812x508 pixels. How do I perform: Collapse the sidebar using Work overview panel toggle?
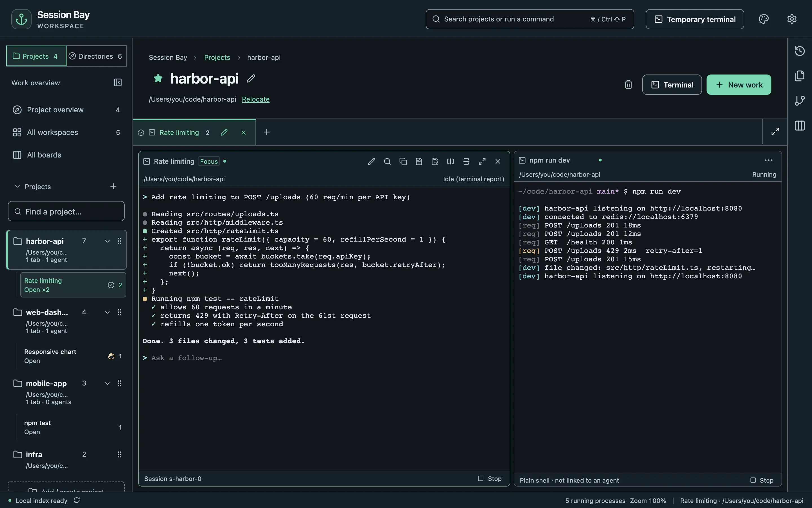click(x=118, y=83)
